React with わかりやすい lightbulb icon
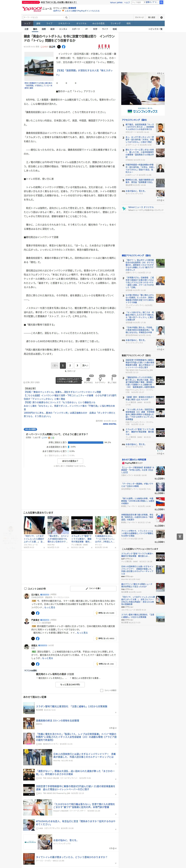Screen dimensions: 186x868 pyautogui.click(x=100, y=380)
